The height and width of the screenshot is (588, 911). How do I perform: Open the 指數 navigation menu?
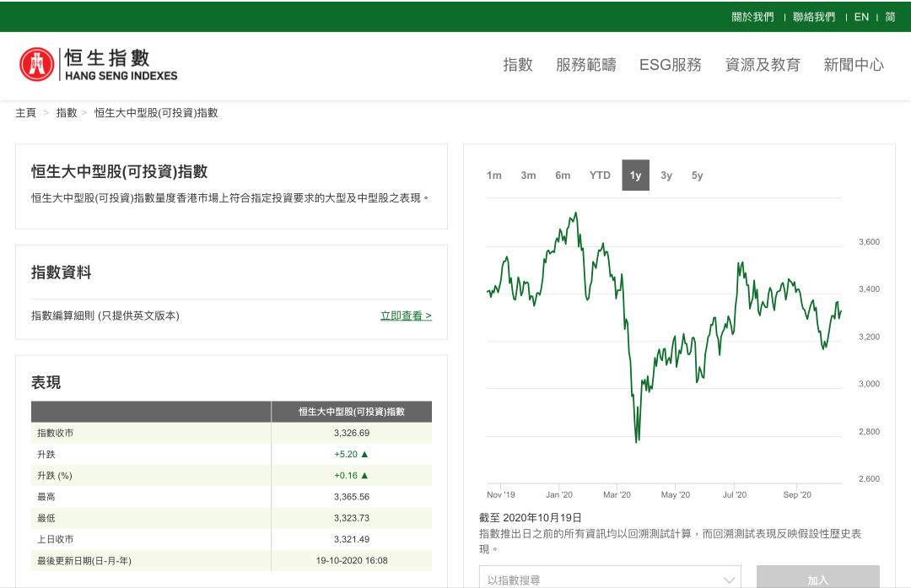coord(518,65)
